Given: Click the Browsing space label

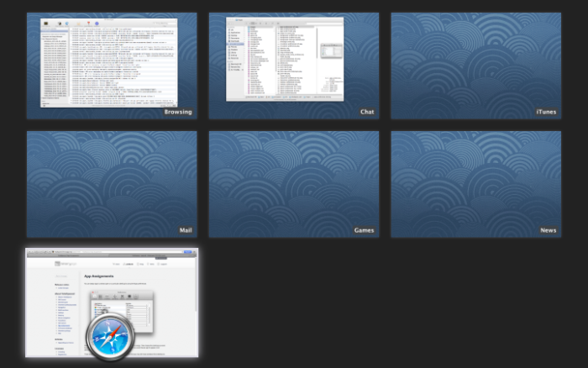Looking at the screenshot, I should 178,112.
